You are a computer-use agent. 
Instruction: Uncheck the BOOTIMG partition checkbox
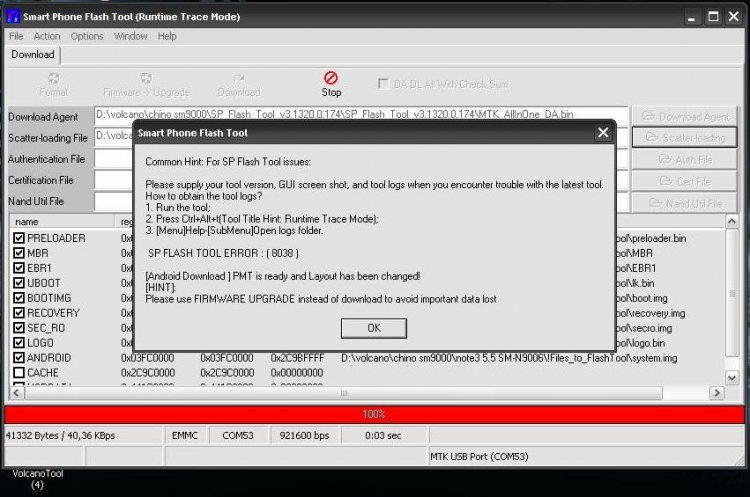click(19, 298)
